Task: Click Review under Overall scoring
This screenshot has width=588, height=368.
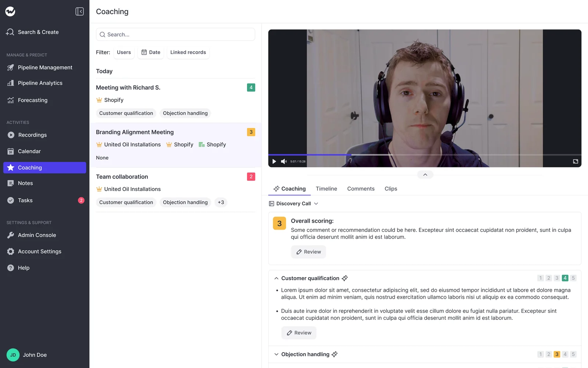Action: point(309,252)
